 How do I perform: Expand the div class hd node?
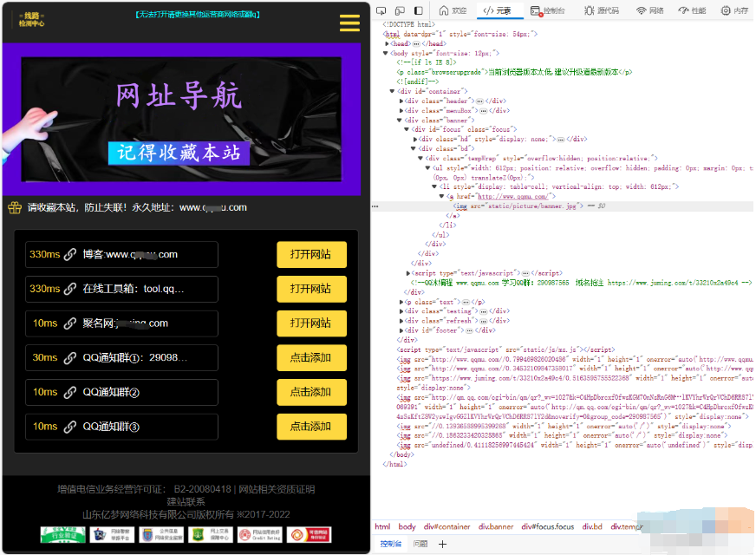click(x=415, y=140)
